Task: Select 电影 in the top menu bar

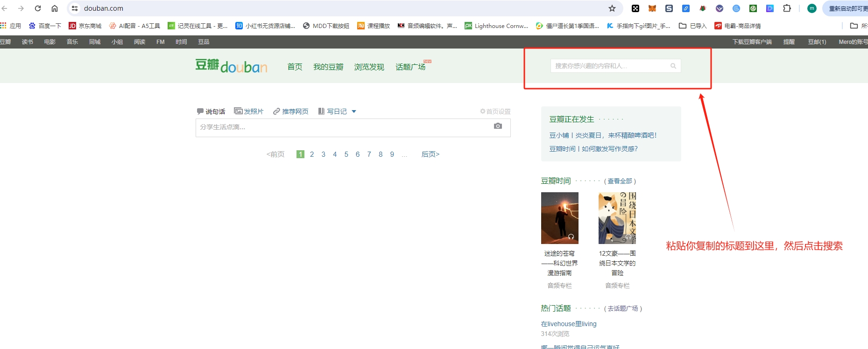Action: point(50,42)
